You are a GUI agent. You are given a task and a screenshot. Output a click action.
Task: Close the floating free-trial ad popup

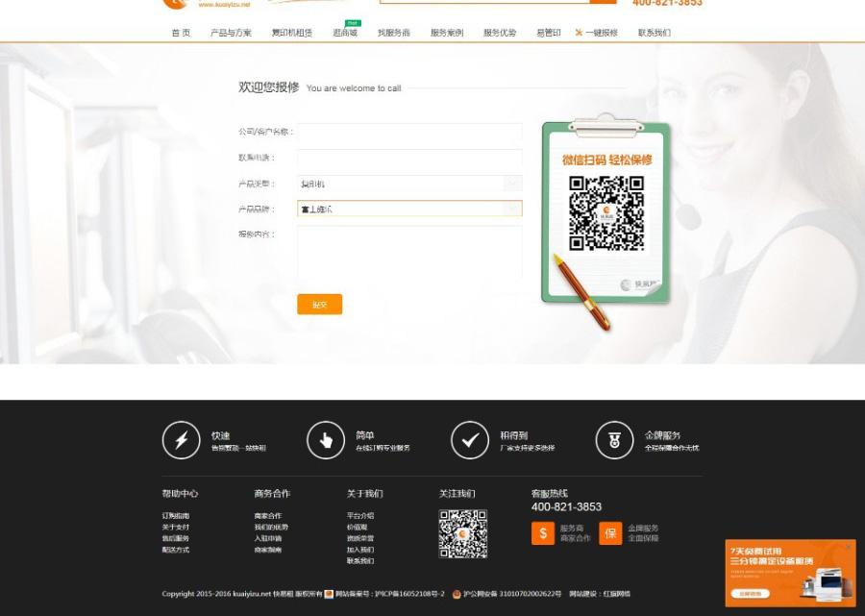[848, 547]
